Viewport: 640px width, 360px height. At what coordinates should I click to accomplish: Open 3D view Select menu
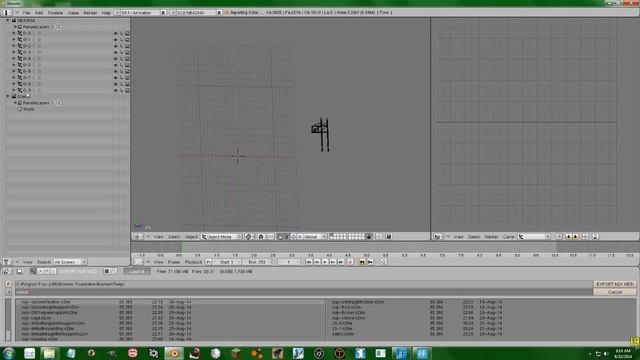[174, 237]
